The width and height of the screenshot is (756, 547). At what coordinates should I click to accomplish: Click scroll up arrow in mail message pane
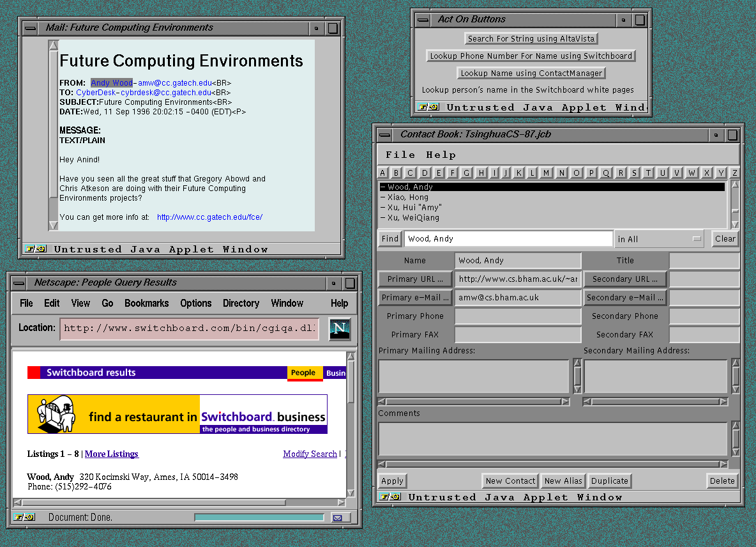54,46
